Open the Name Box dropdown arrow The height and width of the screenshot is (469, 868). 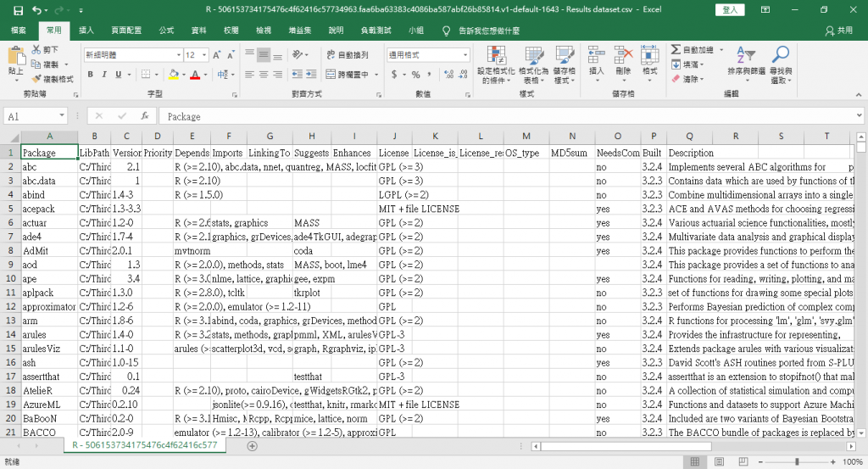click(62, 115)
